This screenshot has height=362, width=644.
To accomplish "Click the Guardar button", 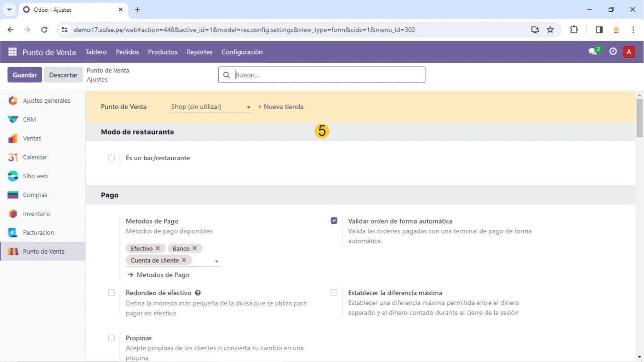I will coord(25,75).
